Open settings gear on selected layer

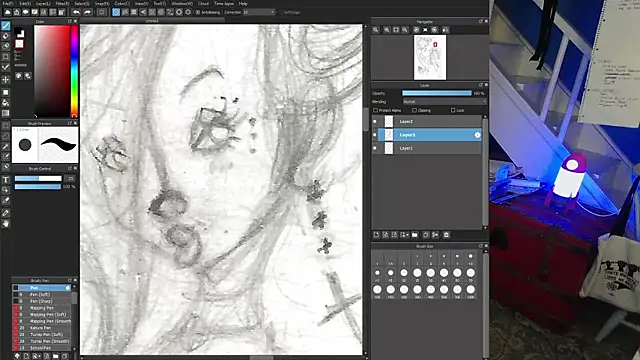(x=478, y=135)
